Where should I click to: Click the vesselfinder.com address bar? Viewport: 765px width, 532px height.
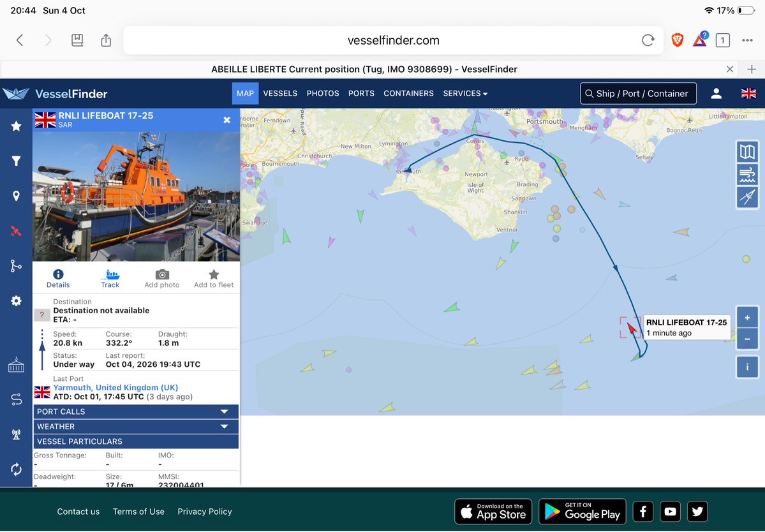tap(393, 40)
